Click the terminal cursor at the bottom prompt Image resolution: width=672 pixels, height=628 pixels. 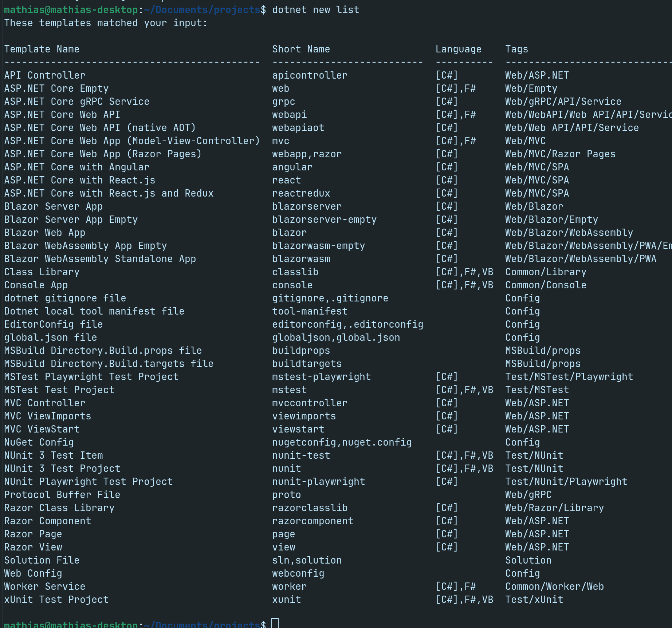tap(275, 623)
